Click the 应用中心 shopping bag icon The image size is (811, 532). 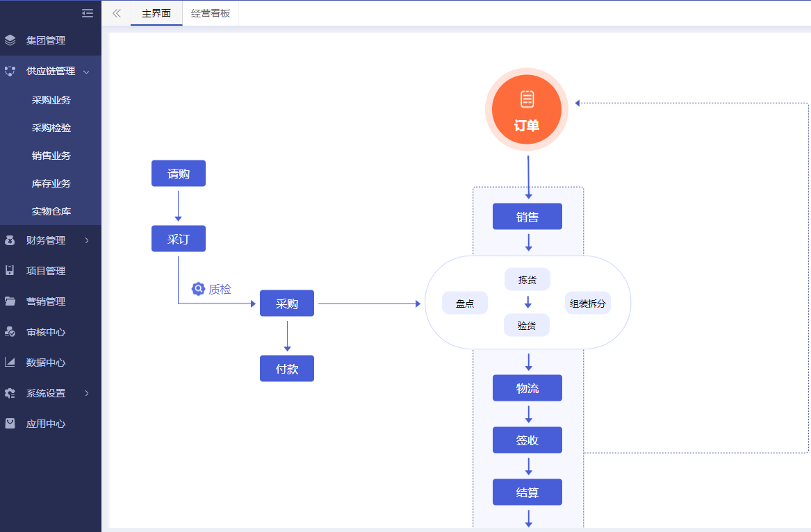tap(10, 424)
